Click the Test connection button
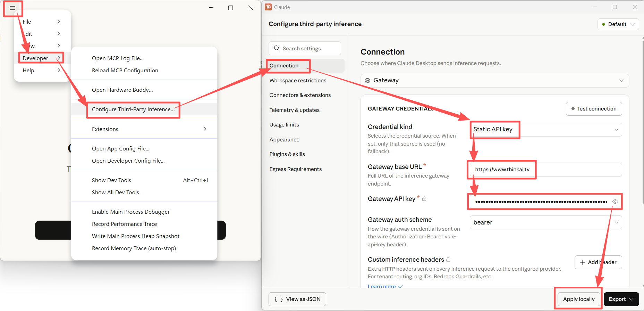Image resolution: width=644 pixels, height=311 pixels. [594, 109]
